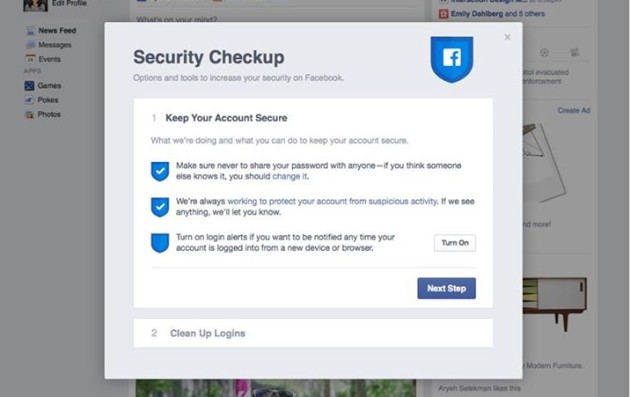630x397 pixels.
Task: Select the News Feed icon
Action: click(x=30, y=31)
